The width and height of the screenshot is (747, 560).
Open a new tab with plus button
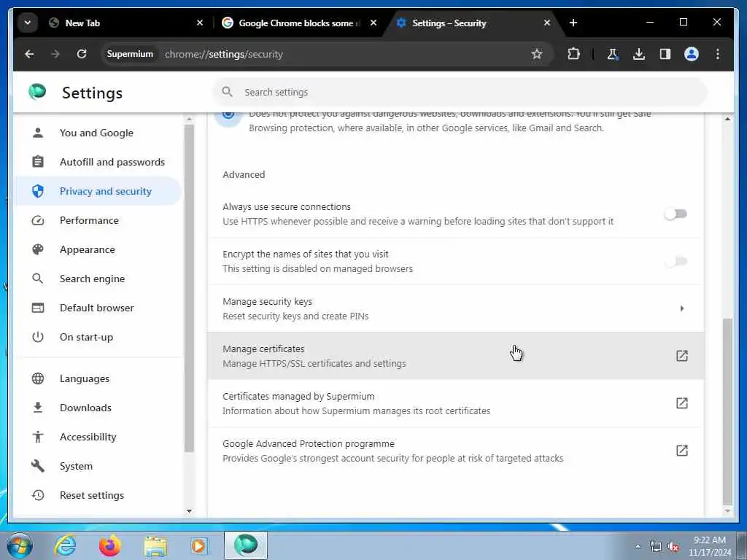573,23
